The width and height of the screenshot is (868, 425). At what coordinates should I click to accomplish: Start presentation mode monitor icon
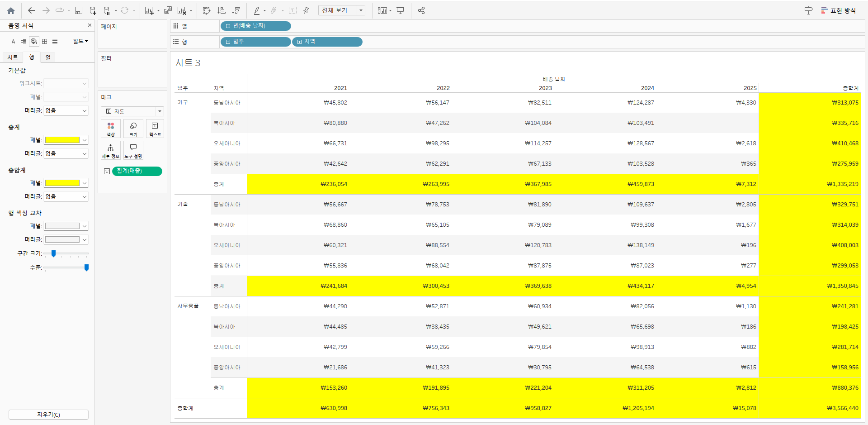(x=400, y=10)
